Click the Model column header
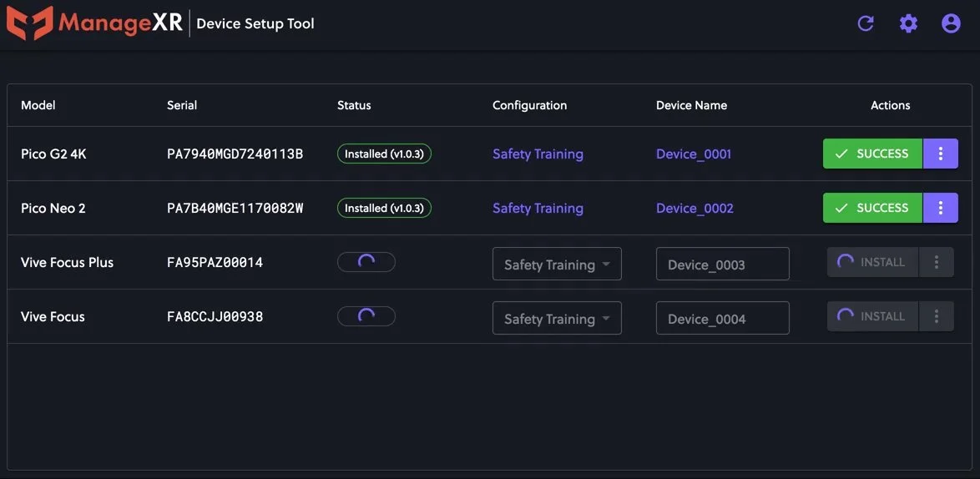 click(x=38, y=105)
